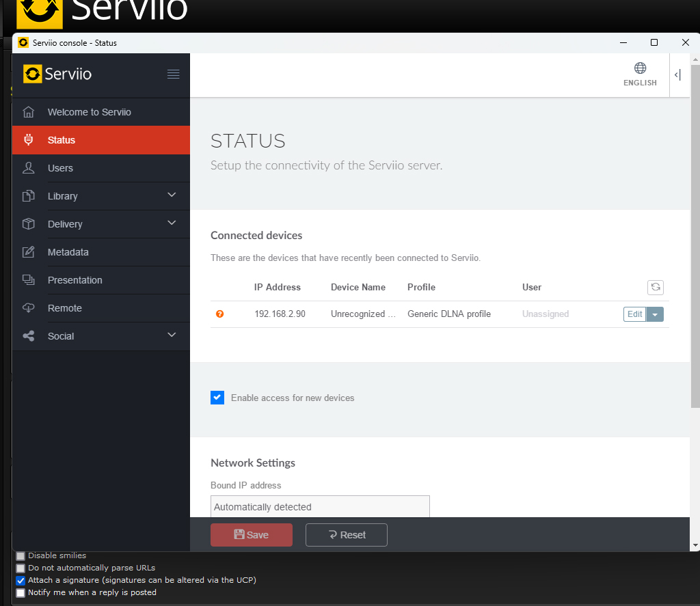Screen dimensions: 700x606
Task: Click the Bound IP address field
Action: coord(320,507)
